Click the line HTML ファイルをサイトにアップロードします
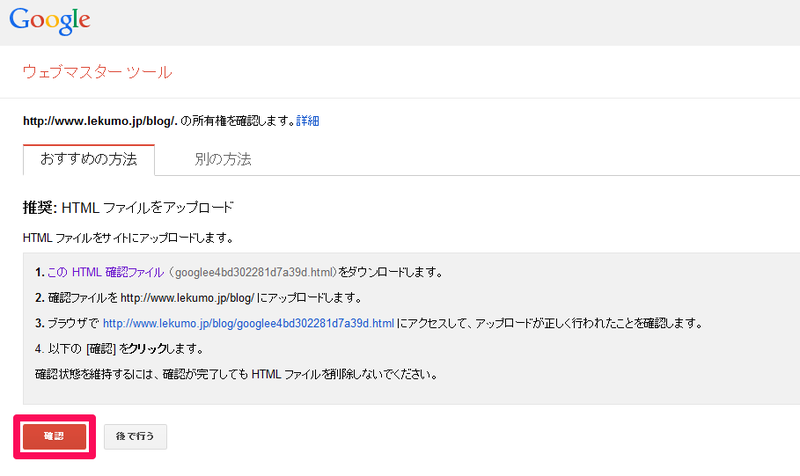800x476 pixels. [x=128, y=238]
